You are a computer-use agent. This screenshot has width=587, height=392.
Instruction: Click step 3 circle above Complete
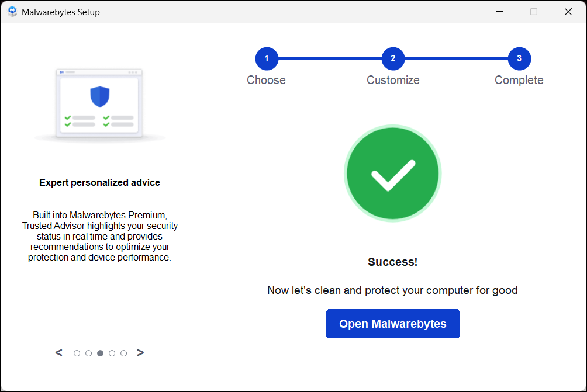click(x=519, y=58)
